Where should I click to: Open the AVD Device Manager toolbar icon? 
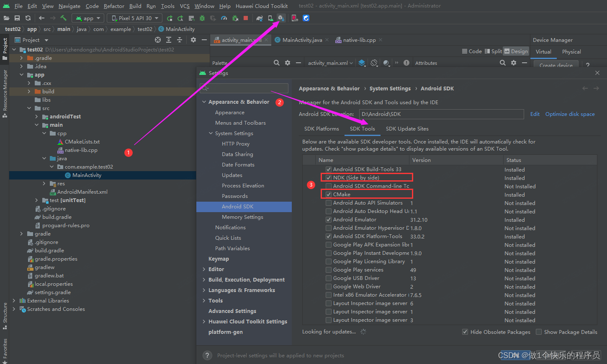click(270, 18)
